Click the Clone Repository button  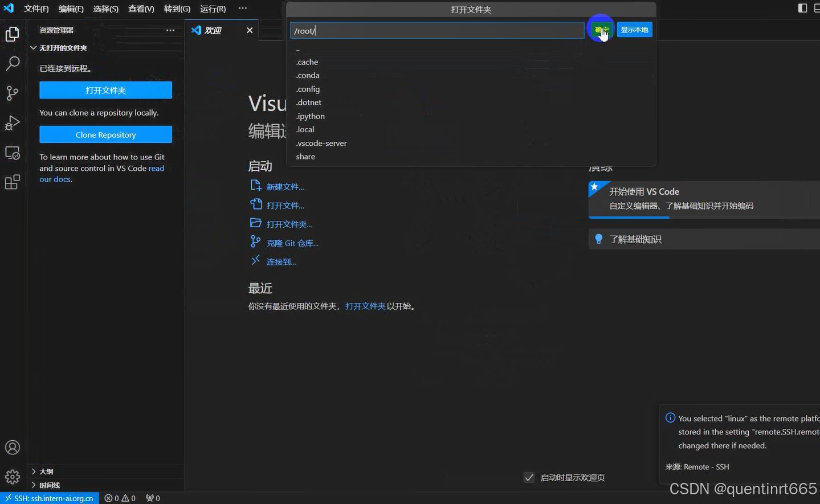coord(105,134)
